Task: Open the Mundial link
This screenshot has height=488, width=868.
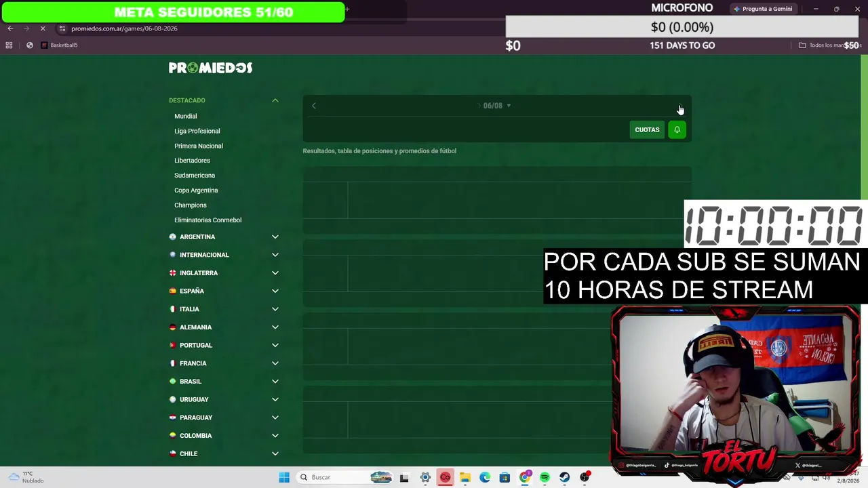Action: point(186,116)
